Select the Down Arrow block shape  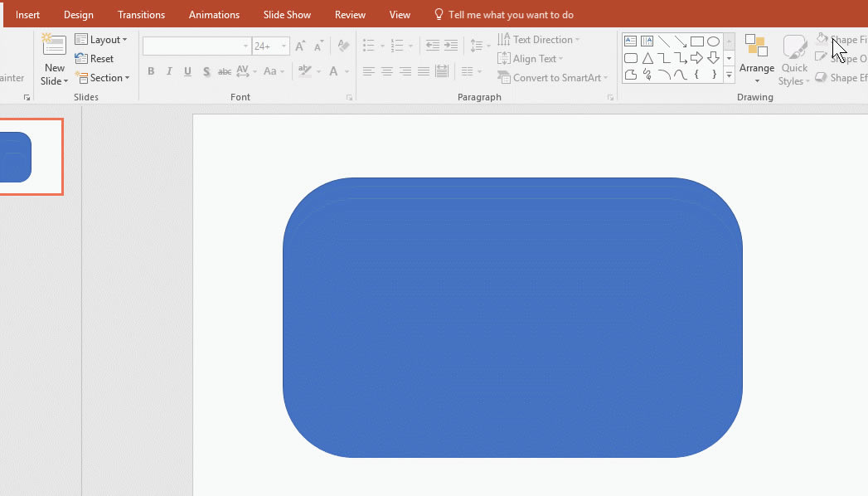coord(714,57)
